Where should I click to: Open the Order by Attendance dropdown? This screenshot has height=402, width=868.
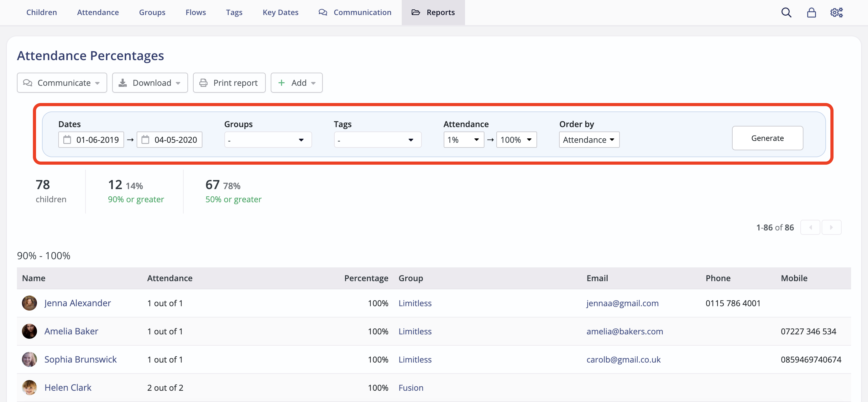coord(589,140)
